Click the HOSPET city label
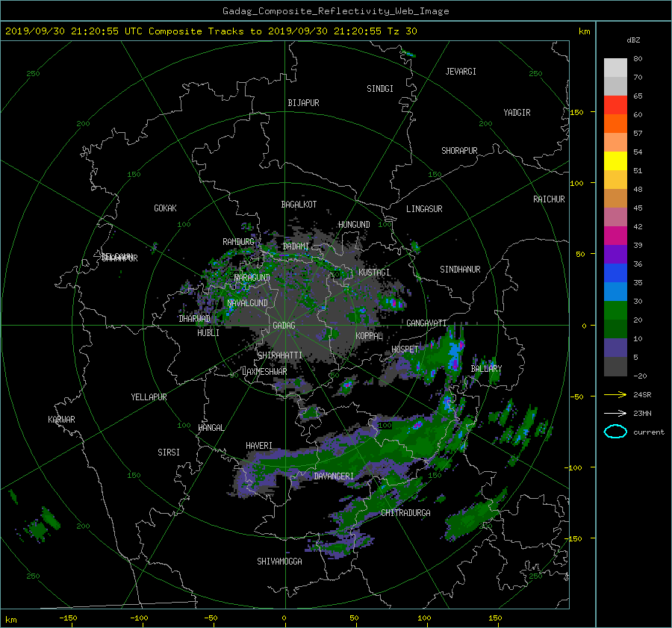 (405, 349)
